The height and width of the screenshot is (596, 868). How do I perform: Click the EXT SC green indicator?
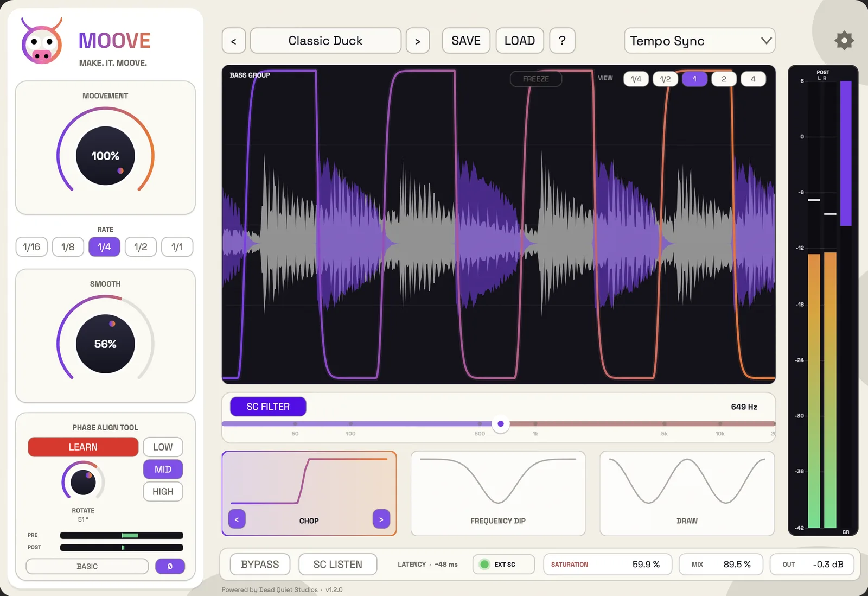(484, 565)
